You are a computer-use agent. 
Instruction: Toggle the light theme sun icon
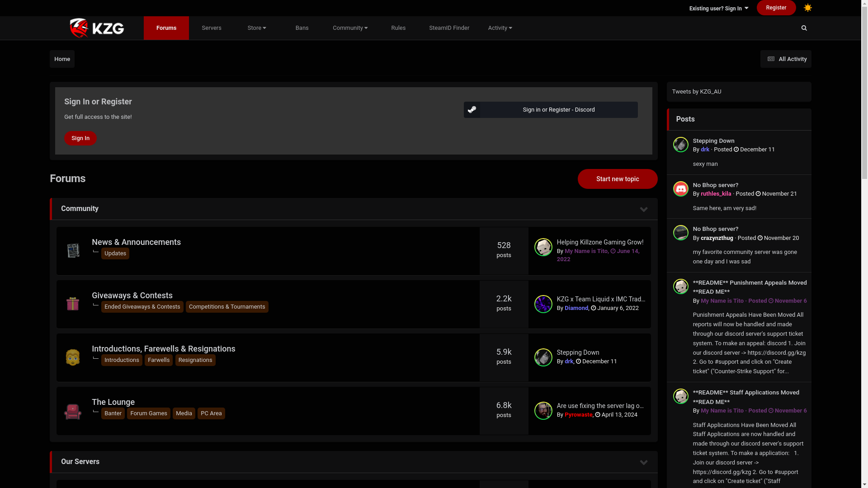pyautogui.click(x=808, y=8)
